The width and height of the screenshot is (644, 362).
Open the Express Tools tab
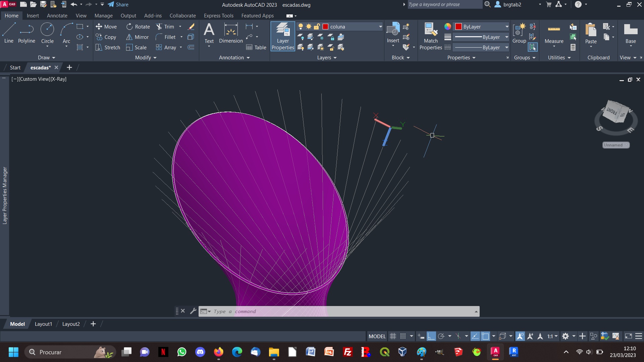[x=218, y=15]
